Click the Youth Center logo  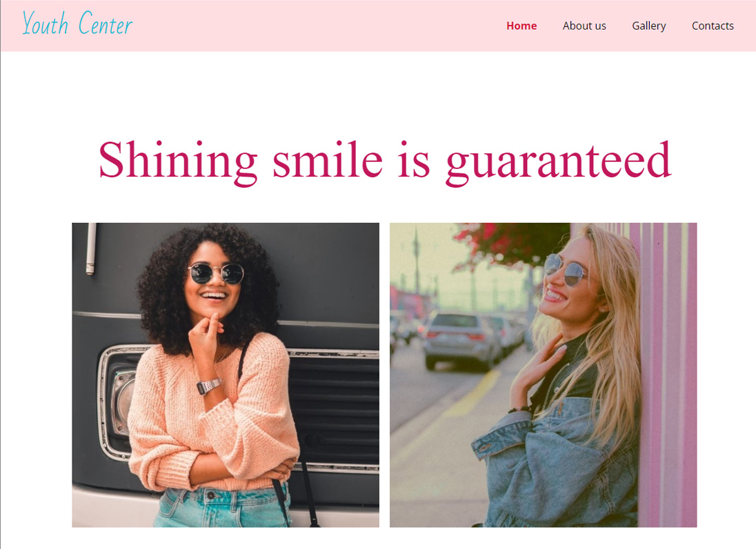click(x=77, y=23)
